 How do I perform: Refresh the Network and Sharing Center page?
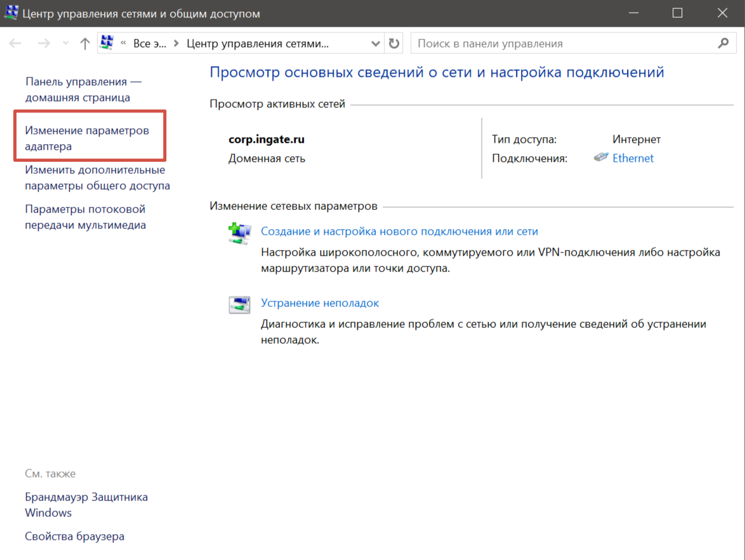coord(394,44)
